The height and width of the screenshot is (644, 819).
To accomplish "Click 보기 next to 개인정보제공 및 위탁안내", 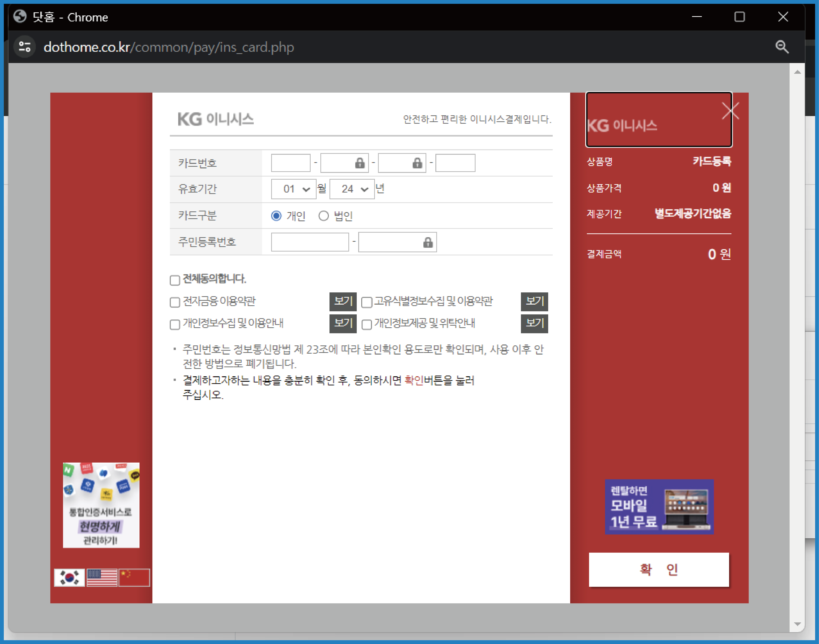I will (x=534, y=323).
